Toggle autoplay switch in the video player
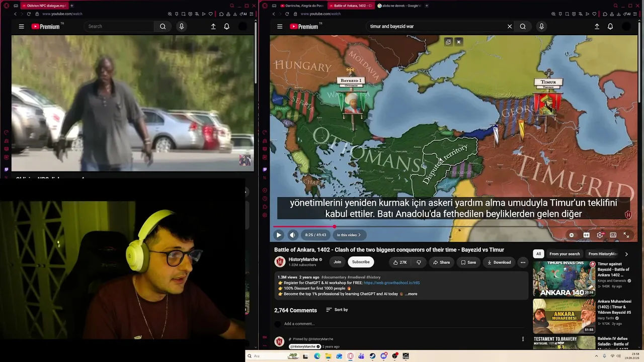The width and height of the screenshot is (644, 362). pyautogui.click(x=572, y=235)
